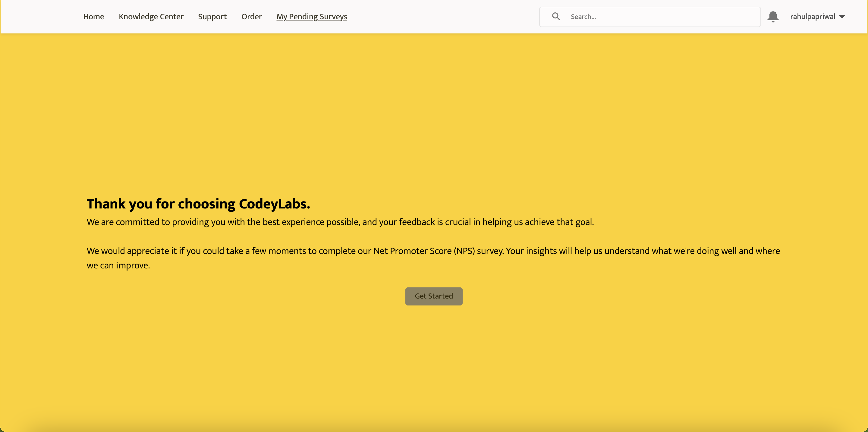868x432 pixels.
Task: Click the user menu dropdown arrow
Action: (842, 17)
